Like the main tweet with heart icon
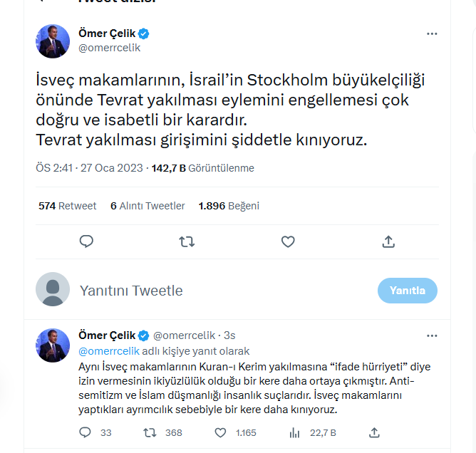The height and width of the screenshot is (453, 476). tap(288, 241)
